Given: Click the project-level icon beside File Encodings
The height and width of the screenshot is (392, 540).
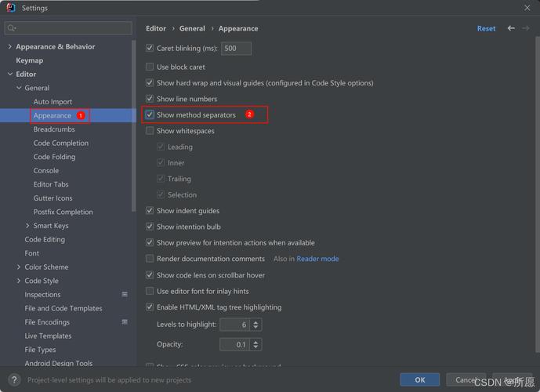Looking at the screenshot, I should coord(125,322).
